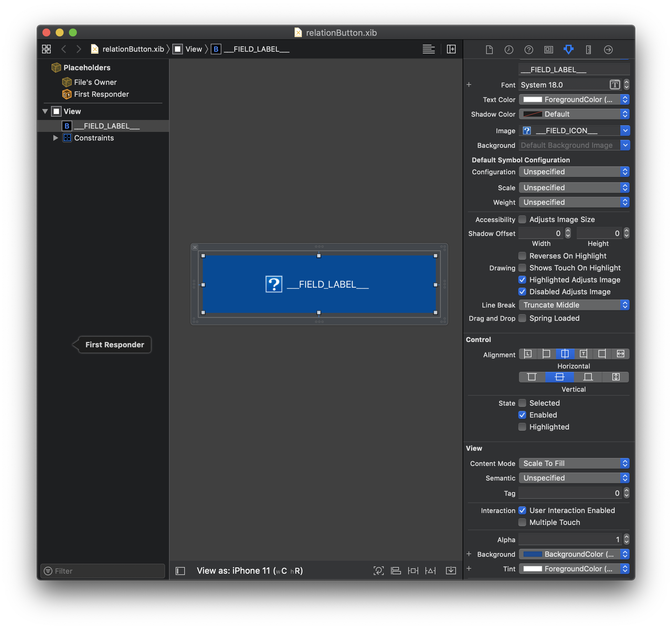The image size is (672, 629).
Task: Toggle the document outline panel
Action: point(180,571)
